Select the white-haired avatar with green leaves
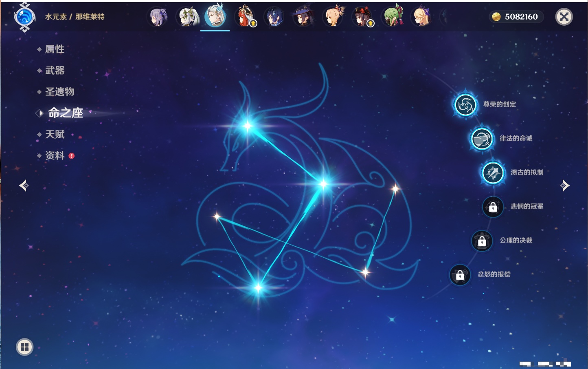 [x=188, y=17]
